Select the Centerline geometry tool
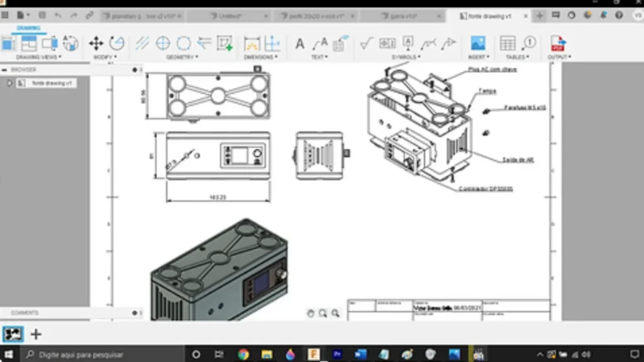Screen dimensions: 644x362 coord(143,43)
